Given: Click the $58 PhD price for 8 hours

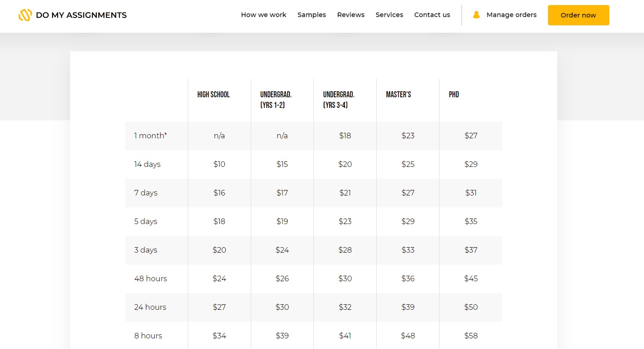Looking at the screenshot, I should pos(471,336).
